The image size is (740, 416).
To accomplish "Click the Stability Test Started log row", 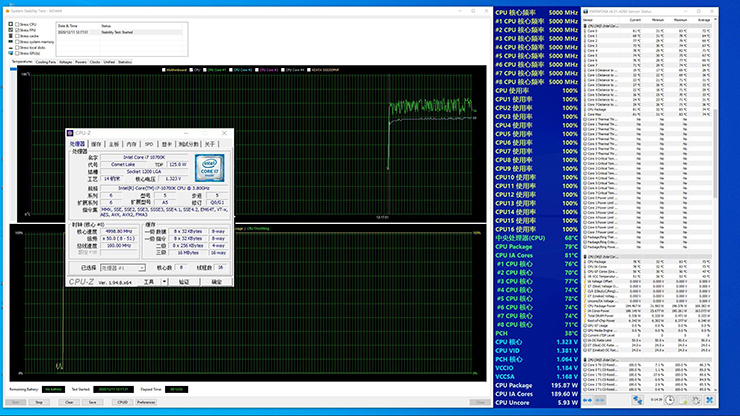I will [x=119, y=32].
